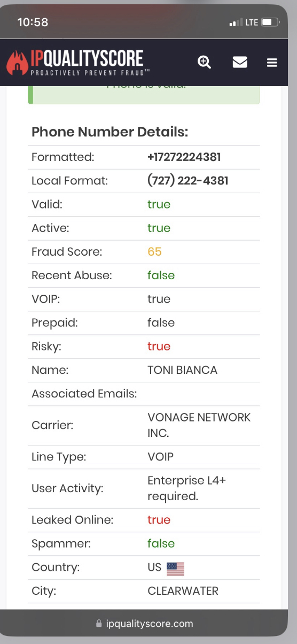Tap the 10:58 clock in status bar
Screen dimensions: 297x644
click(x=33, y=22)
